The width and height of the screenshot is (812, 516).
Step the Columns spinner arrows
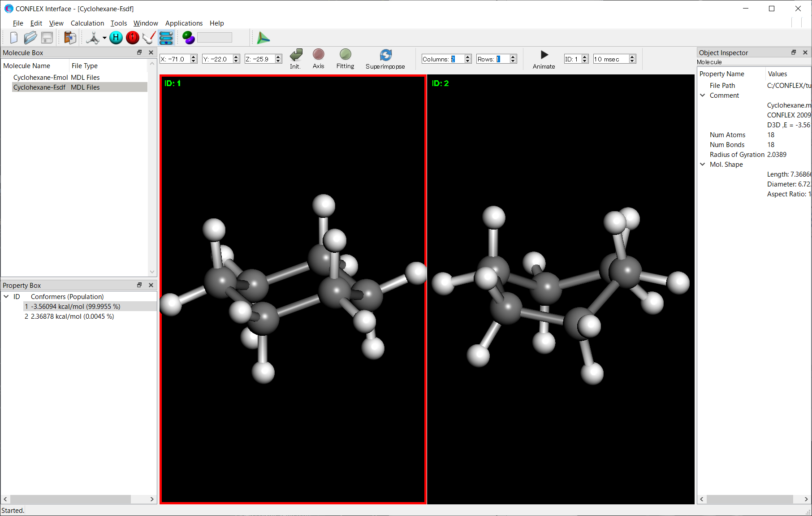click(x=468, y=59)
